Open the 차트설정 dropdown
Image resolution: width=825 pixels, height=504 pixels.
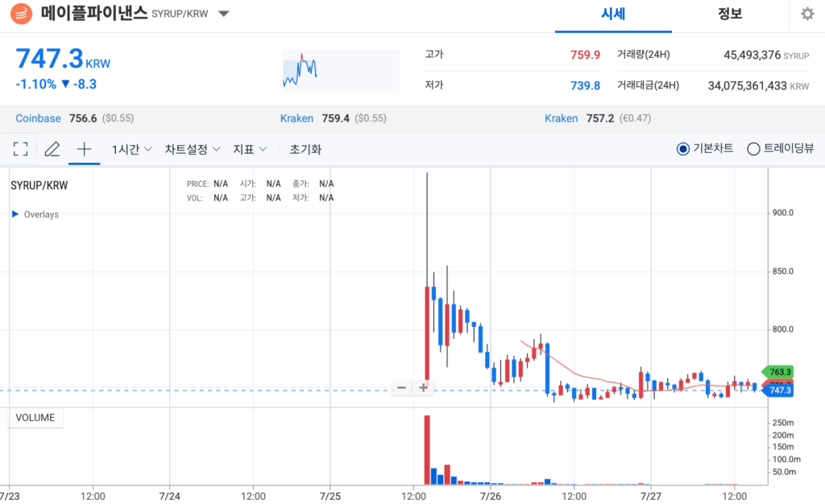(192, 149)
